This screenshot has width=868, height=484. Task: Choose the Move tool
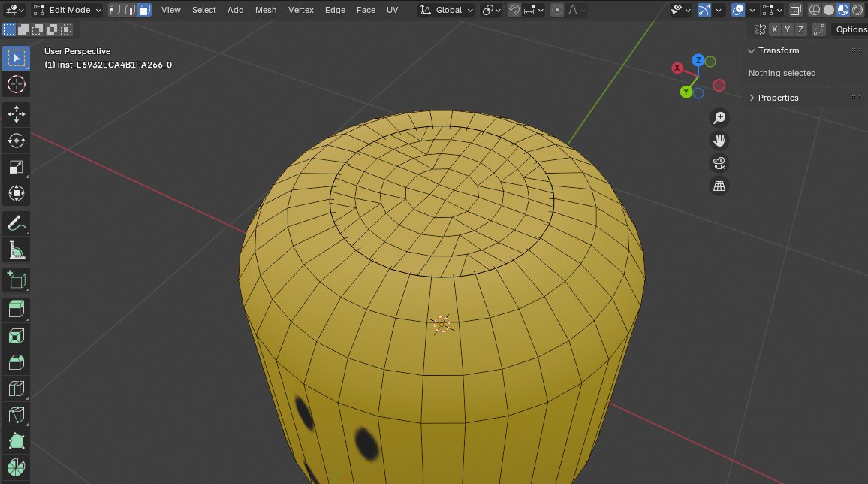pos(16,114)
